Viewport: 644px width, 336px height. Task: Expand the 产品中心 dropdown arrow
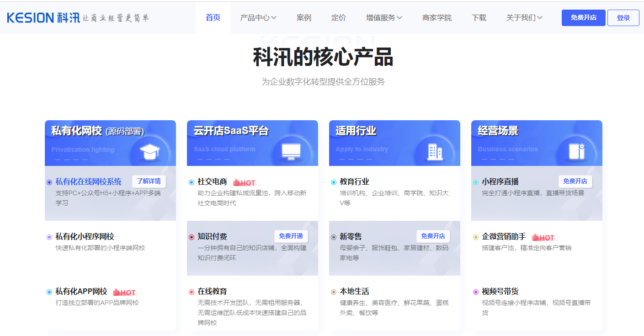pos(274,18)
